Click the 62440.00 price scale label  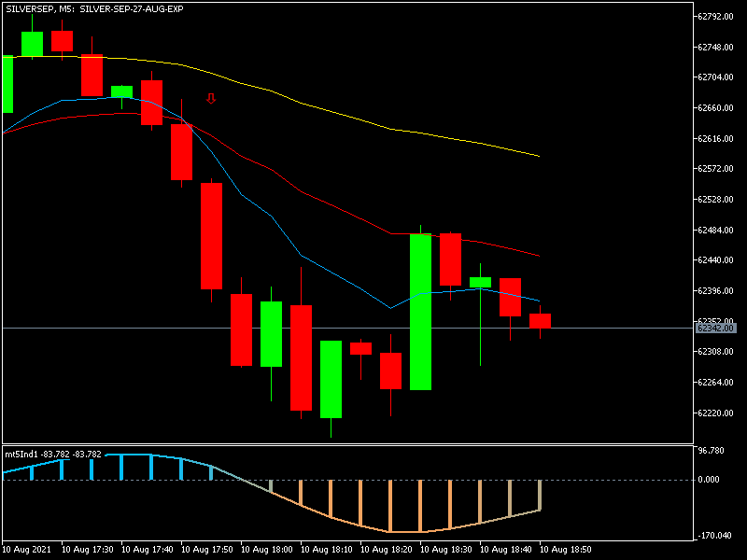(x=715, y=260)
